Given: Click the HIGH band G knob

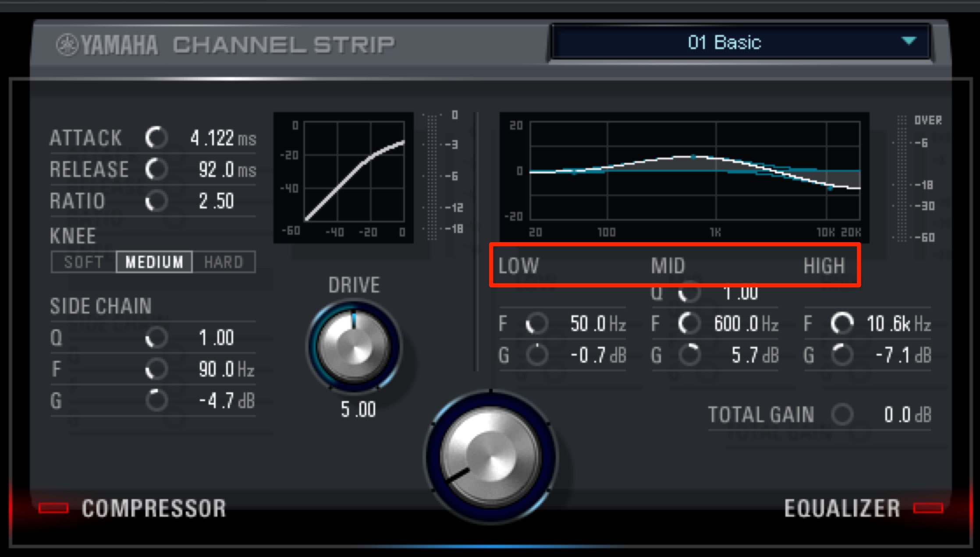Looking at the screenshot, I should click(842, 355).
